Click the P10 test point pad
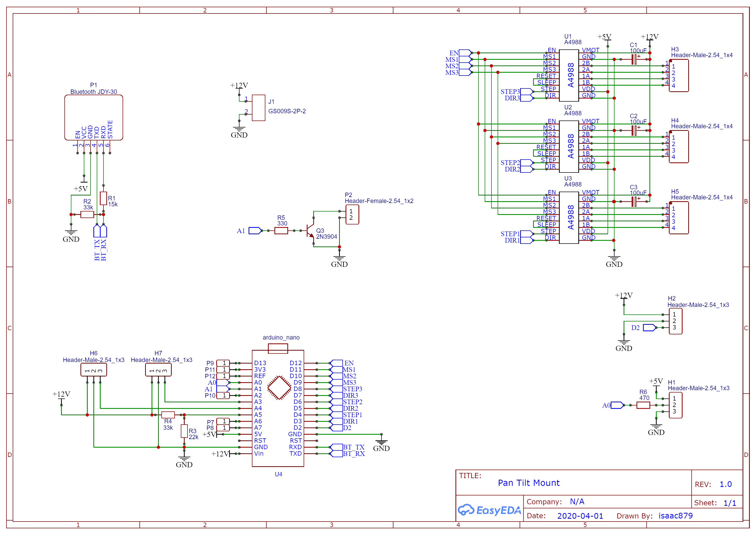This screenshot has width=756, height=535. click(223, 395)
